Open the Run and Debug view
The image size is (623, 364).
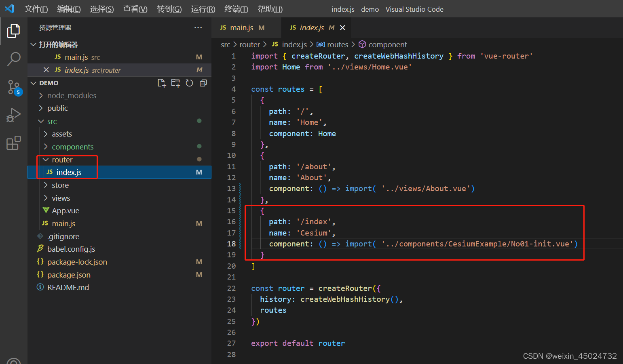click(13, 115)
